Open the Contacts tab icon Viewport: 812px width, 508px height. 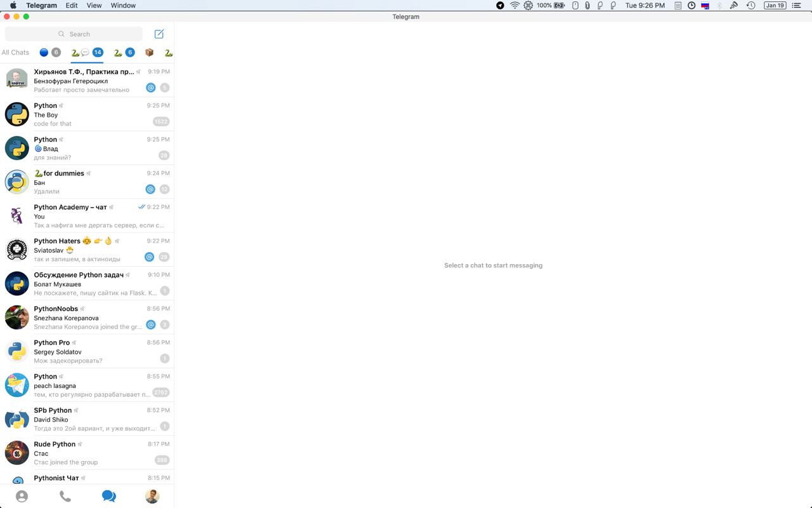(22, 497)
